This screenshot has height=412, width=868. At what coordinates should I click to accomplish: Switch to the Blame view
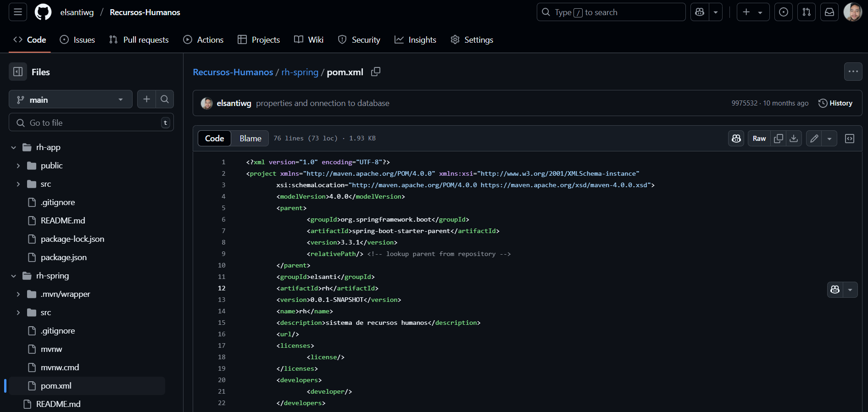click(x=250, y=139)
